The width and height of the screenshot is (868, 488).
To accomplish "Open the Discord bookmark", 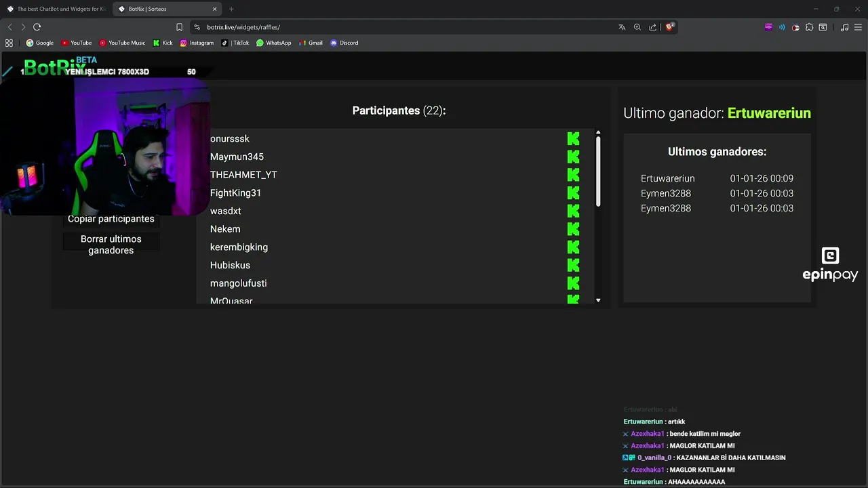I will point(344,43).
